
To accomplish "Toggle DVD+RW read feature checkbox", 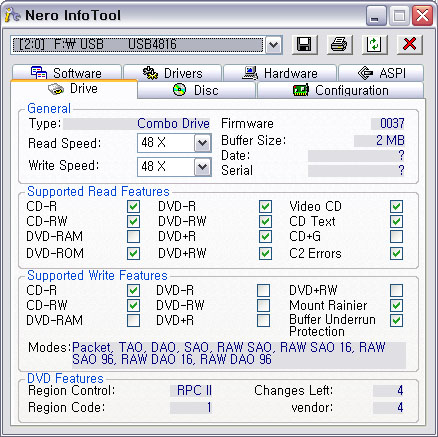I will (x=265, y=254).
